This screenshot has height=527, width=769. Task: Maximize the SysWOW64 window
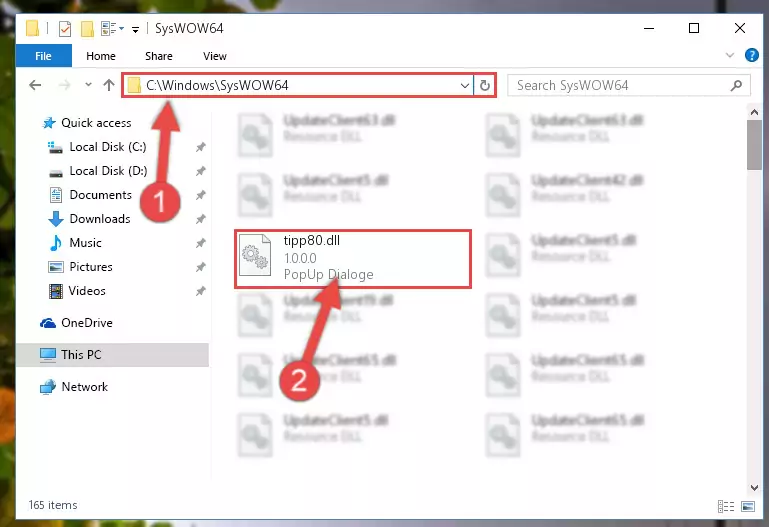click(694, 28)
